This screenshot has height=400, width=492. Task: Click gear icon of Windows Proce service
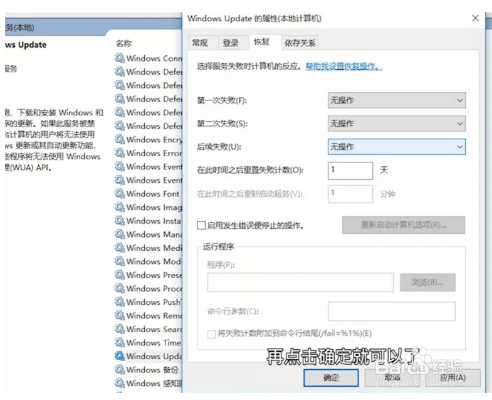click(120, 288)
